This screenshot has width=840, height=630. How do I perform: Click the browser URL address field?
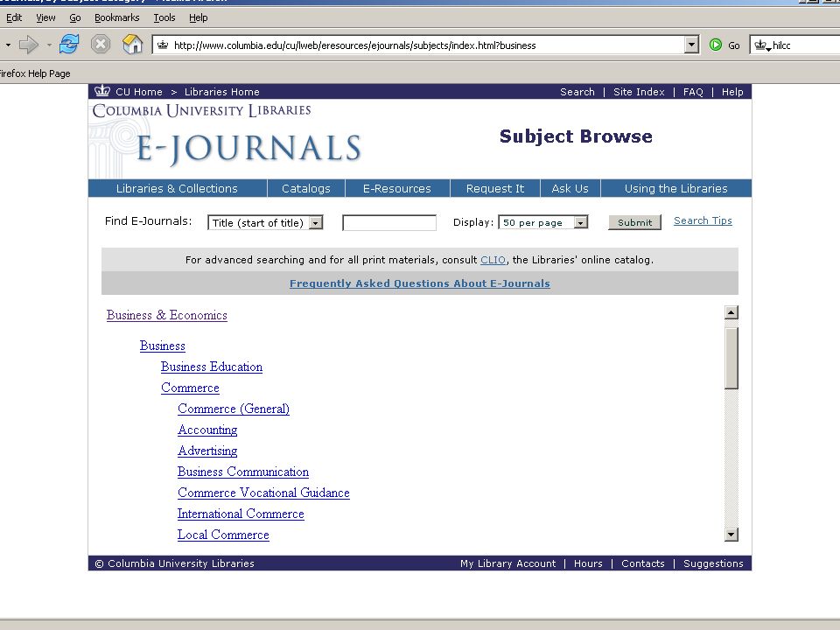(426, 45)
